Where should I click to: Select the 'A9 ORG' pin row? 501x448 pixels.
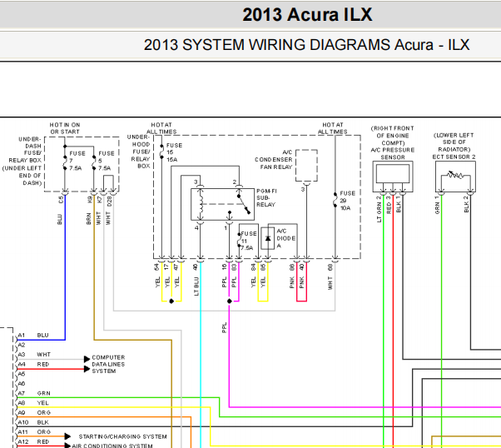coord(34,412)
